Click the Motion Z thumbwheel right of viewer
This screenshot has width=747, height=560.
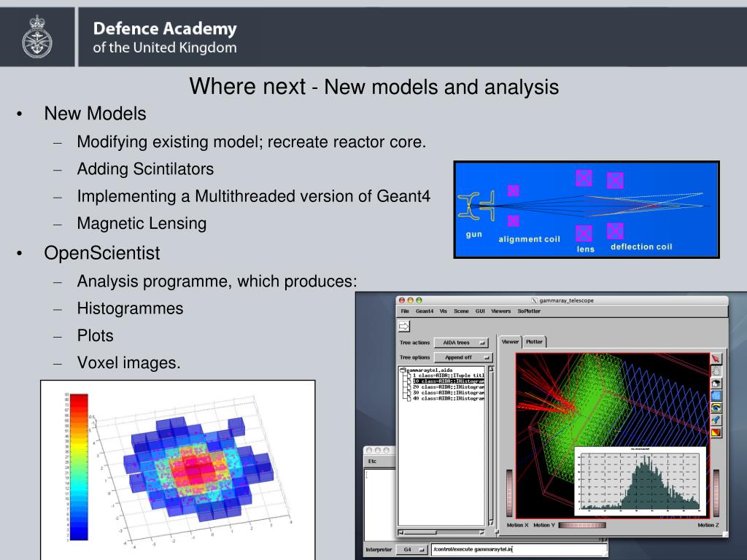point(716,493)
